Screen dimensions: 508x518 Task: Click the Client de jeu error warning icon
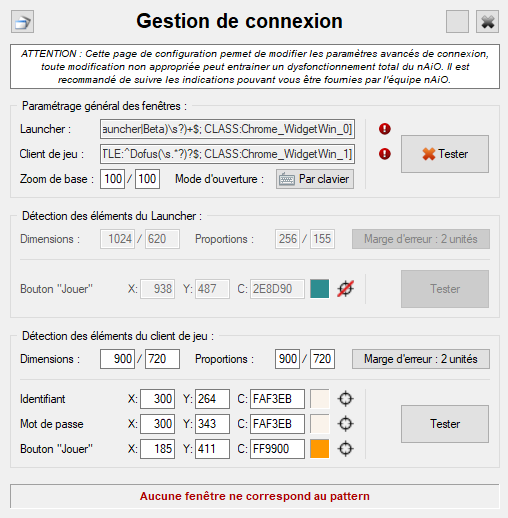pyautogui.click(x=385, y=154)
